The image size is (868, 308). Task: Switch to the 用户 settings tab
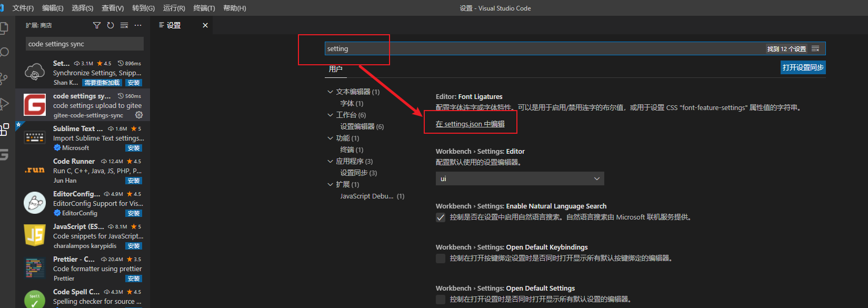pyautogui.click(x=335, y=69)
